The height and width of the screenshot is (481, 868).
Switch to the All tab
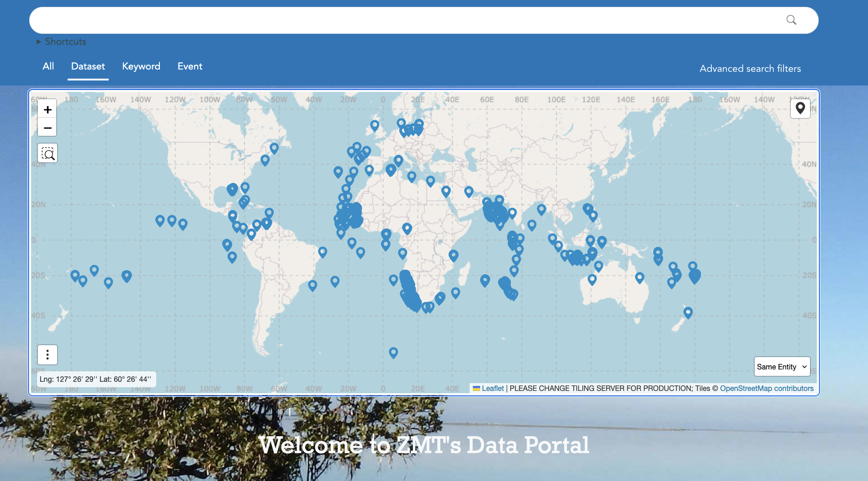pyautogui.click(x=48, y=66)
